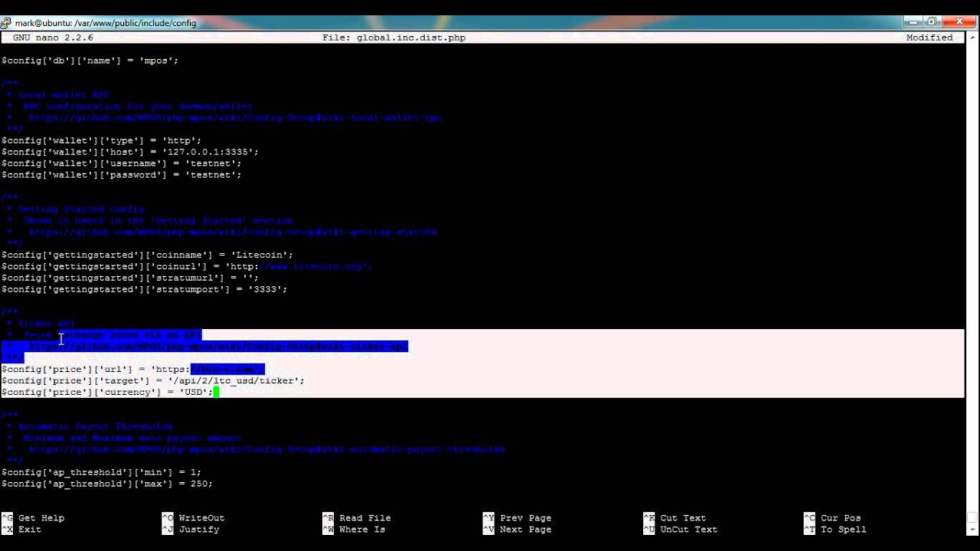The image size is (980, 551).
Task: Click the '/api/2/ltc_usd/ticker' target value
Action: [233, 380]
